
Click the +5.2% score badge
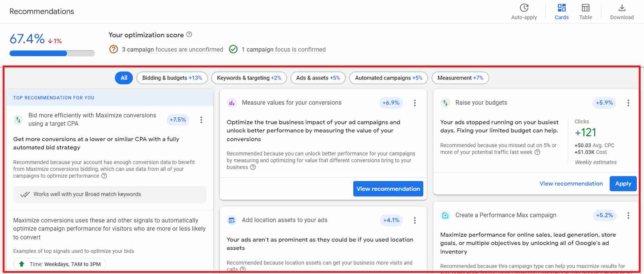coord(604,215)
